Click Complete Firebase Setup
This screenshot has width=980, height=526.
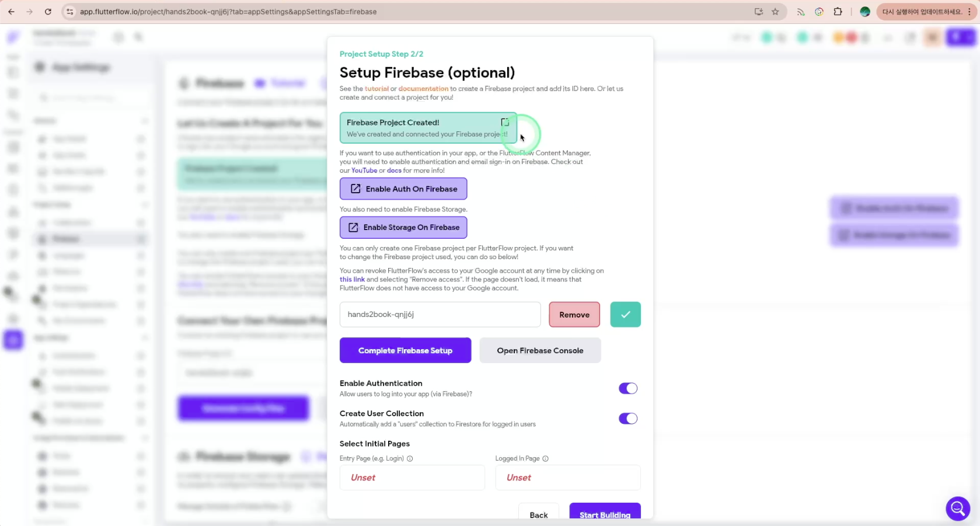tap(405, 350)
